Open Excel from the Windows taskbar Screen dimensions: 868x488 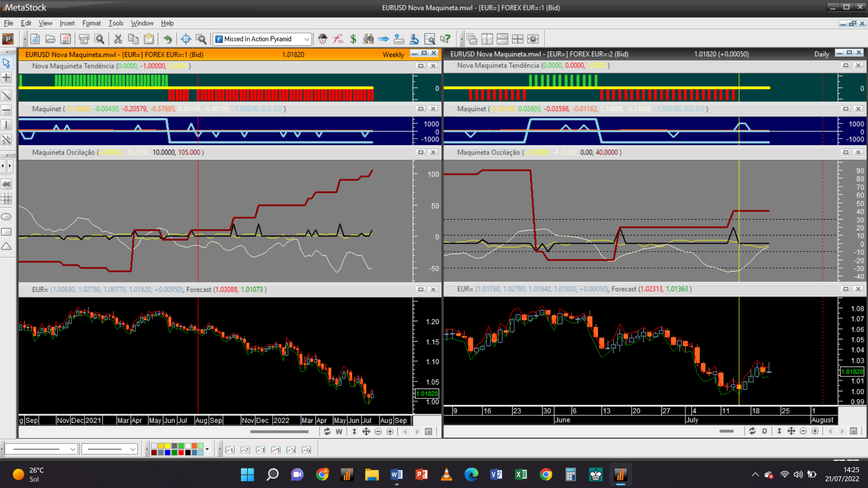coord(521,474)
